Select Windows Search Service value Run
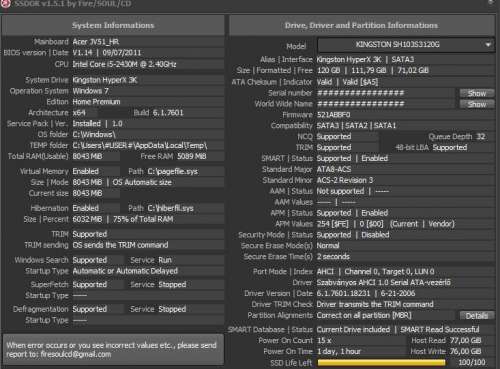 coord(165,260)
